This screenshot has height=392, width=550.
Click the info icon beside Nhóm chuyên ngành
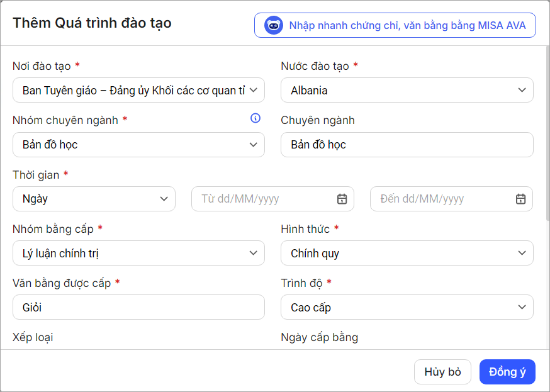point(255,118)
